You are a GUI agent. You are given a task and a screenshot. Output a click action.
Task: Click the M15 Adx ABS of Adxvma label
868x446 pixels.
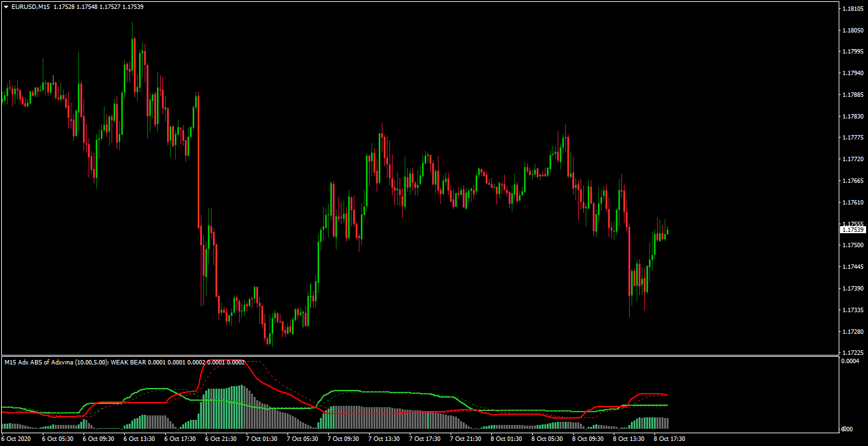pyautogui.click(x=38, y=363)
